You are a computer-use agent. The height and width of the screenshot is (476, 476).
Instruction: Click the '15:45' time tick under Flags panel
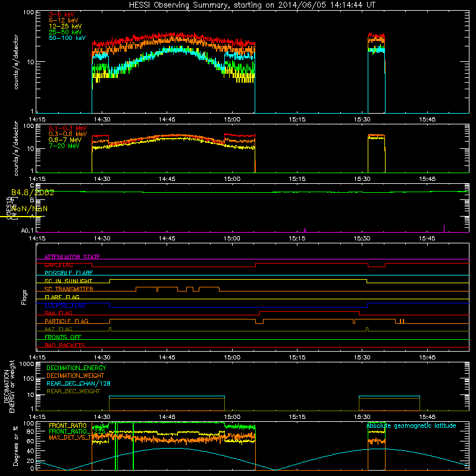click(427, 358)
